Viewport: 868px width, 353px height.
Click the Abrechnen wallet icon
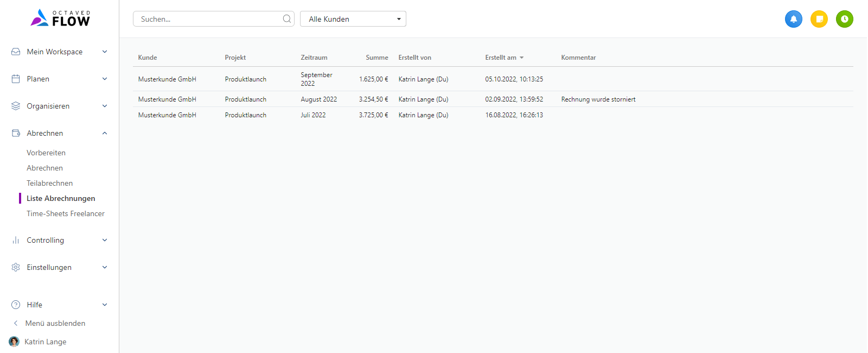pos(16,133)
